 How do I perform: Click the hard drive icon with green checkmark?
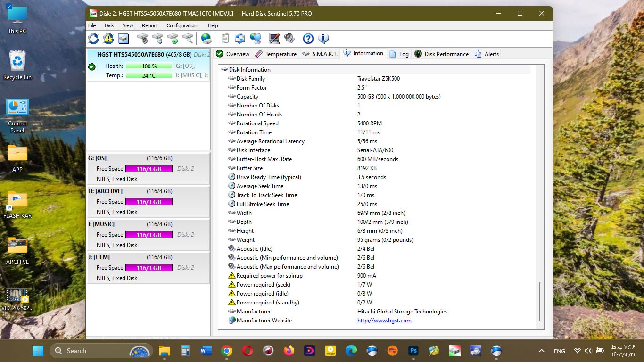[173, 39]
